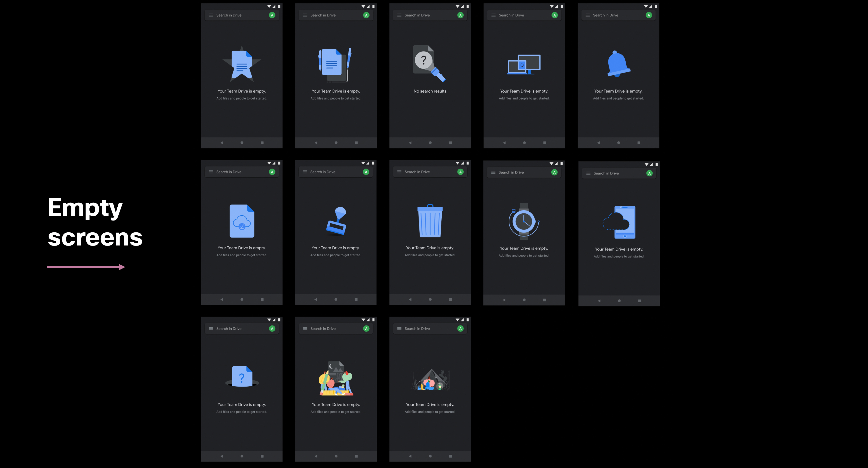This screenshot has height=468, width=868.
Task: Open hamburger menu on the cloud document screen
Action: tap(211, 172)
